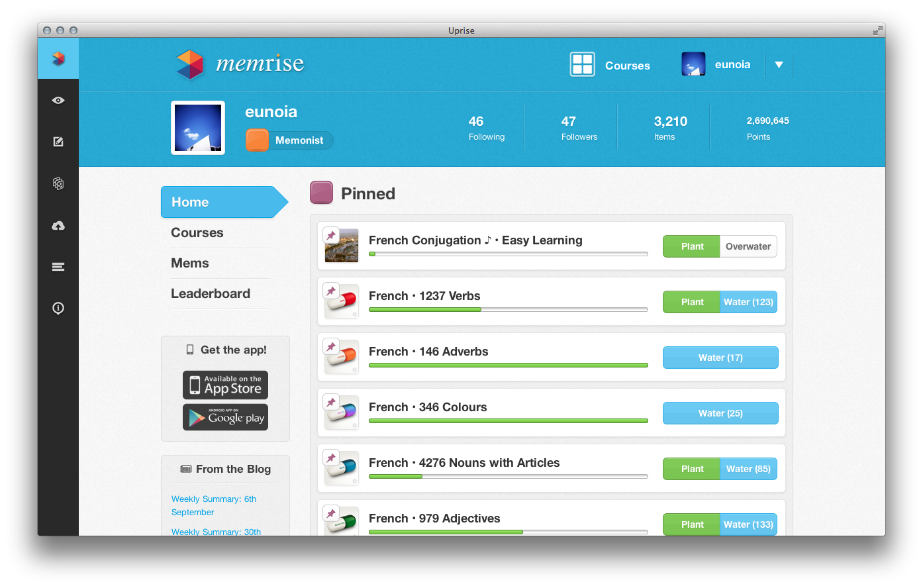Click the large eunoia profile picture
The width and height of the screenshot is (923, 588).
[x=198, y=128]
